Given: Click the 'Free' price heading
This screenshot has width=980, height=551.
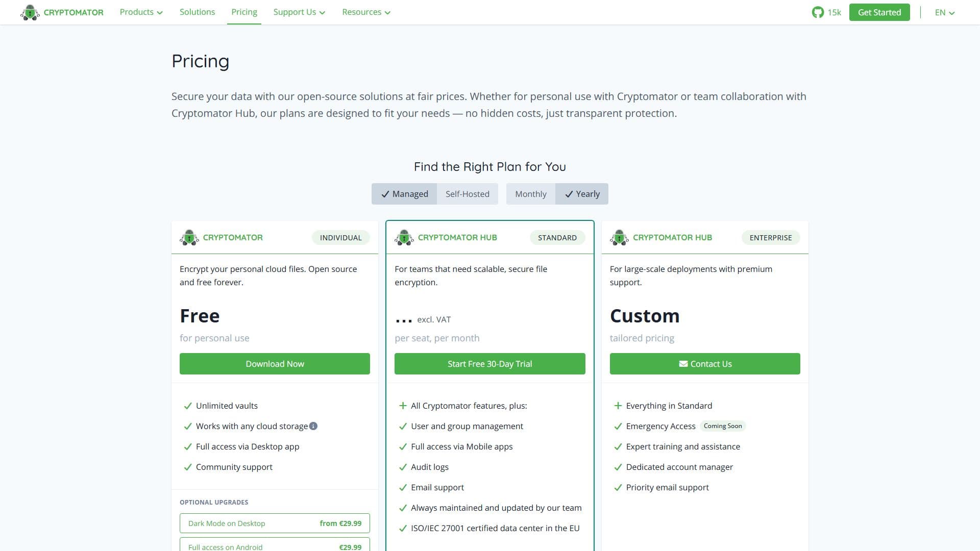Looking at the screenshot, I should coord(200,316).
